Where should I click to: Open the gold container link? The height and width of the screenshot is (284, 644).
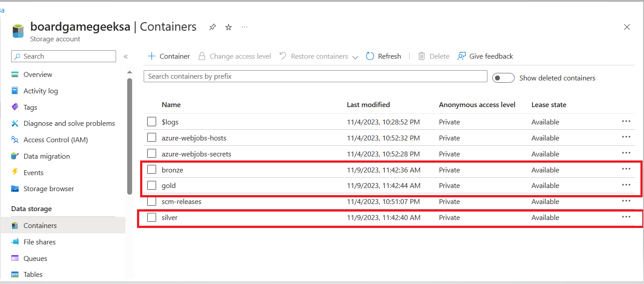pos(169,185)
